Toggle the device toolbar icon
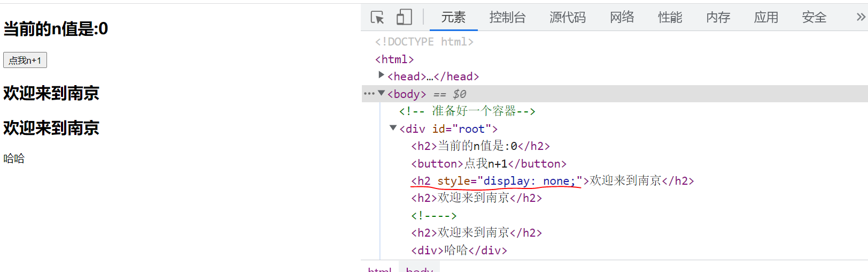The width and height of the screenshot is (868, 272). 404,17
